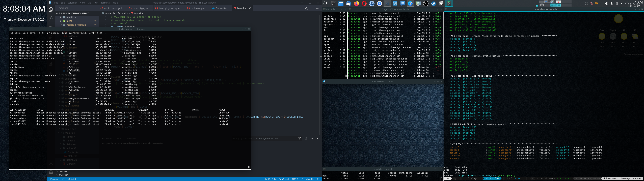This screenshot has width=644, height=181.
Task: Click the synchronize changes icon in status bar
Action: tap(63, 179)
